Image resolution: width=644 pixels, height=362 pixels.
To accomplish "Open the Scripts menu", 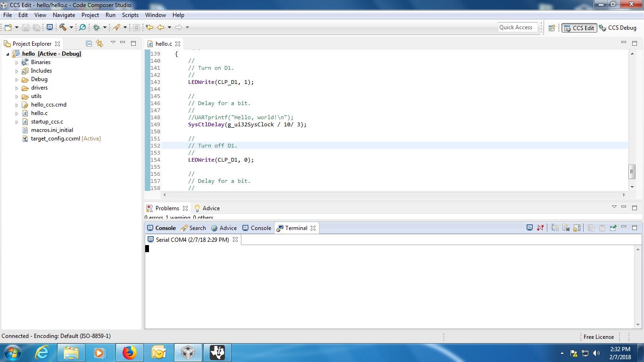I will (x=130, y=15).
